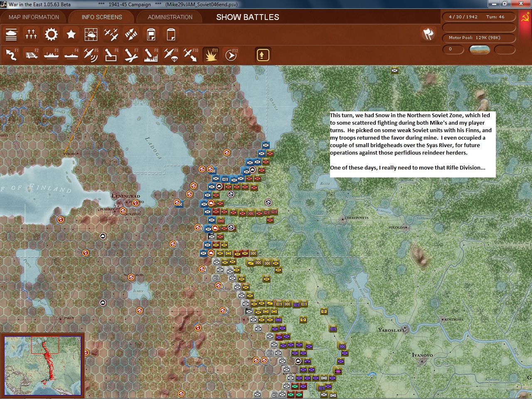This screenshot has height=399, width=532.
Task: Select the F5 Air Recon mode
Action: pyautogui.click(x=91, y=55)
